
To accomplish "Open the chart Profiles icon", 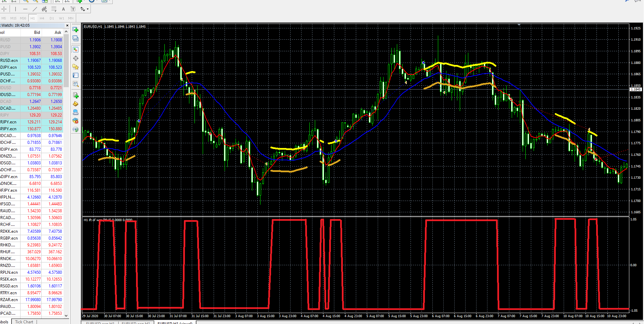I will click(x=76, y=39).
